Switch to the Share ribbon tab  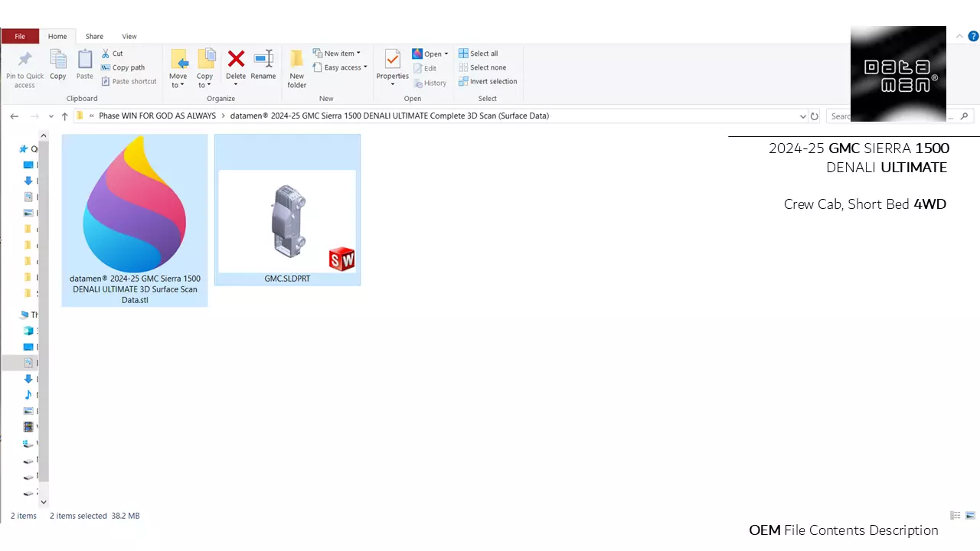click(x=94, y=36)
